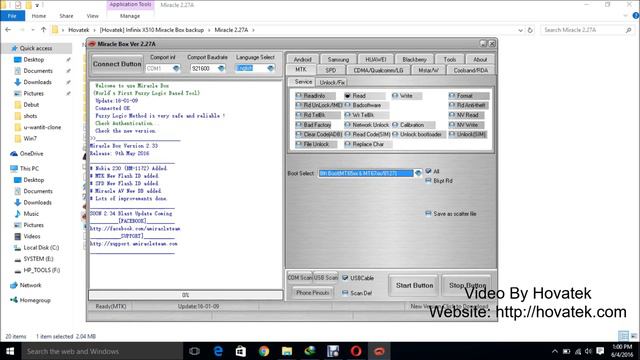The height and width of the screenshot is (360, 640).
Task: Expand the Hovatek breadcrumb chevron
Action: click(x=94, y=30)
